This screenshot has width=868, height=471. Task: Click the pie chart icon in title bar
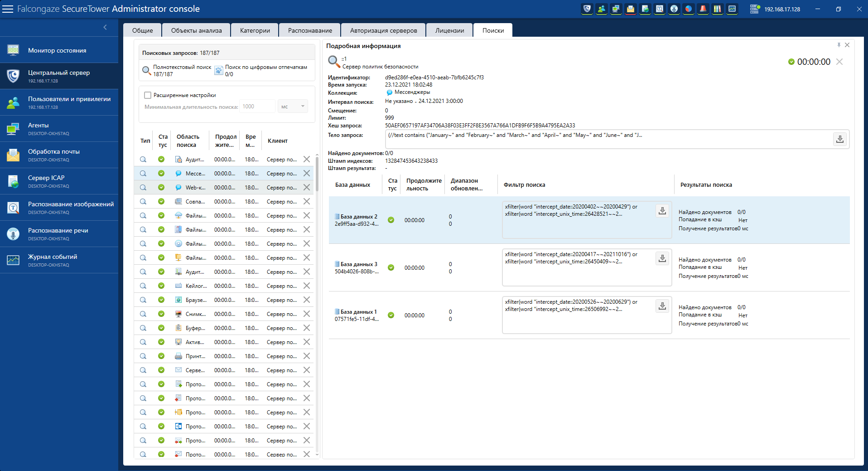coord(689,9)
